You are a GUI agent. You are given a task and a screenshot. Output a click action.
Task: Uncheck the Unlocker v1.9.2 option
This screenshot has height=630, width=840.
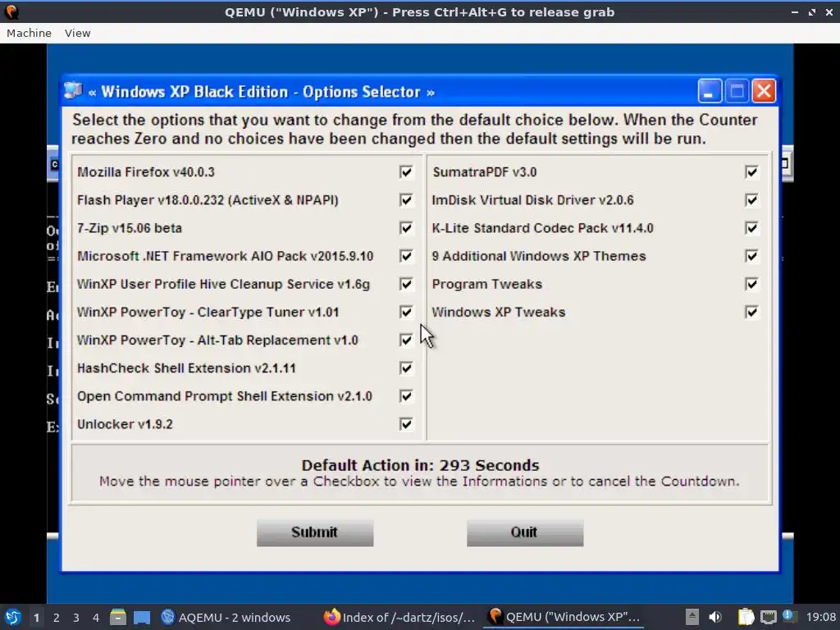(406, 424)
